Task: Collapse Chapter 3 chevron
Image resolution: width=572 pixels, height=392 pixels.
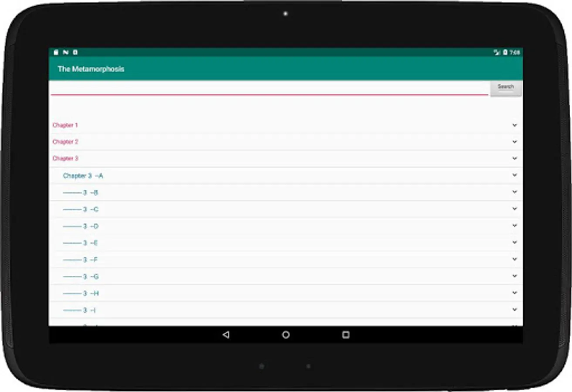Action: [x=514, y=159]
